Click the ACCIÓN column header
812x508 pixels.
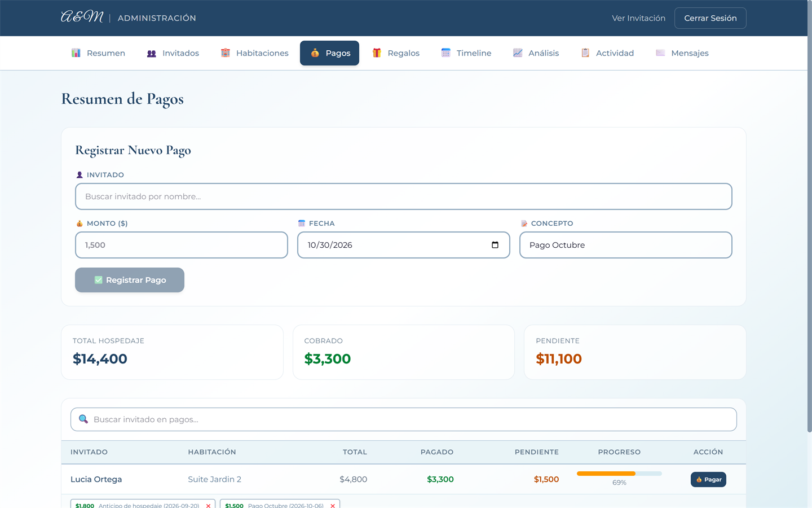coord(708,452)
